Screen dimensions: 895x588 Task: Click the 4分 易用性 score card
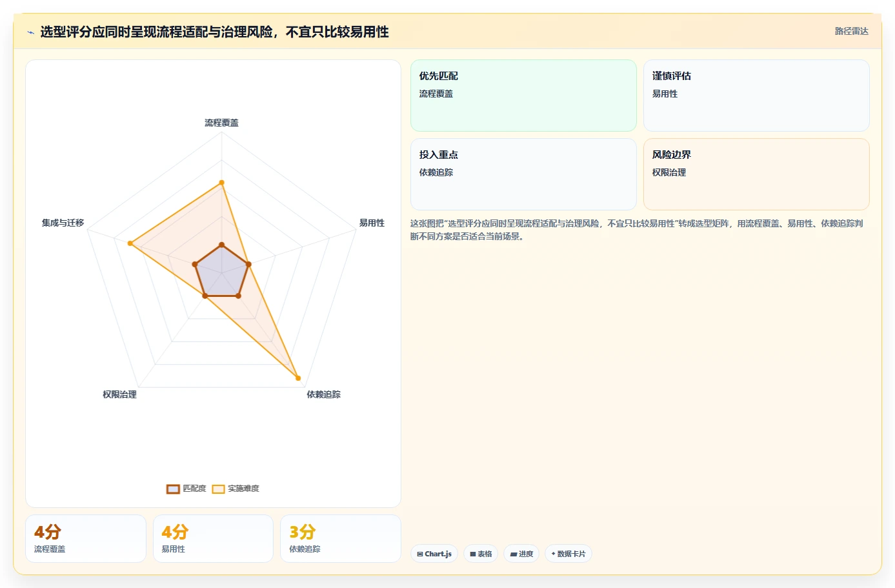click(213, 538)
